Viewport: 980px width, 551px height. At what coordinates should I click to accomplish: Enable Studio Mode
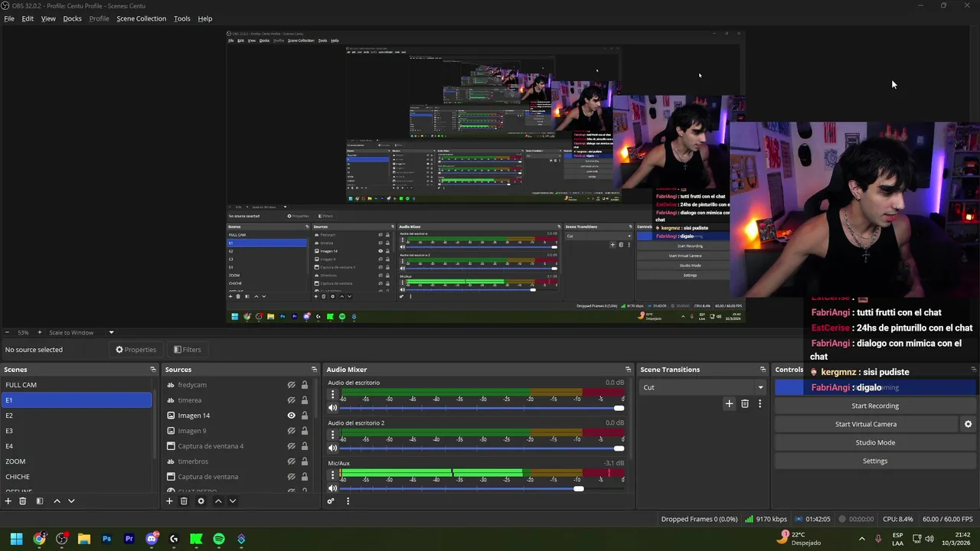(875, 442)
